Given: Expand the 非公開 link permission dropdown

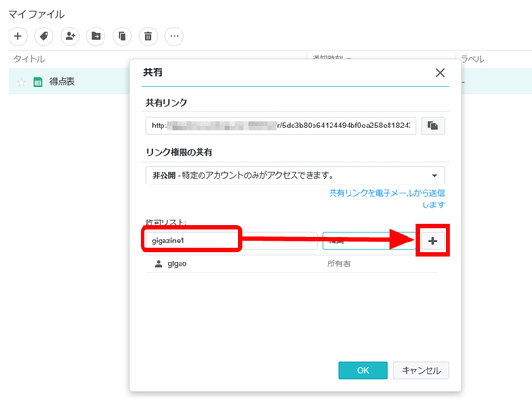Looking at the screenshot, I should point(294,175).
